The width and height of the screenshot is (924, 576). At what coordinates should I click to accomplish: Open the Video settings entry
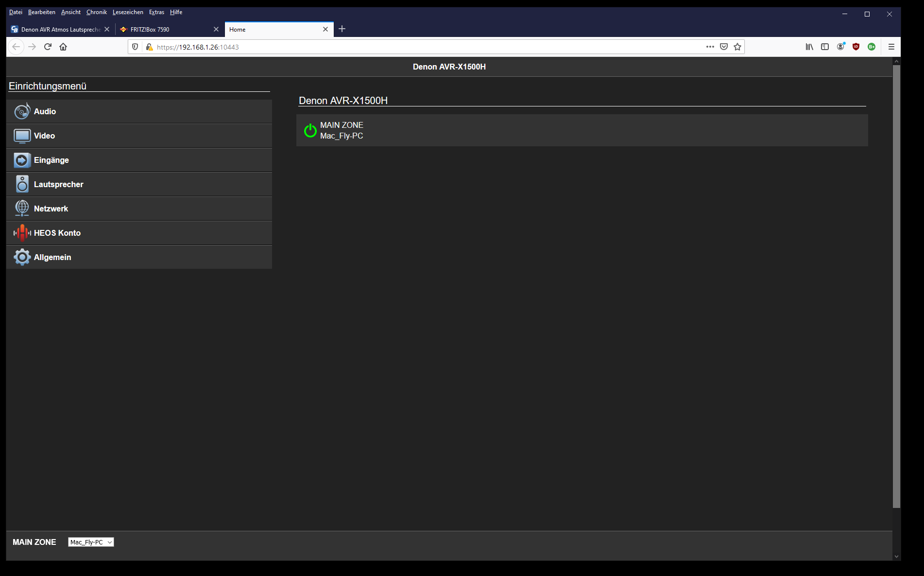[139, 136]
